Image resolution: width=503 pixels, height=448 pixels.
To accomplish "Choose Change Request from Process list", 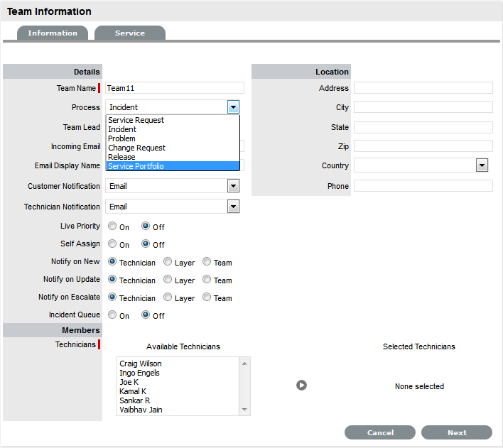I will (x=136, y=148).
